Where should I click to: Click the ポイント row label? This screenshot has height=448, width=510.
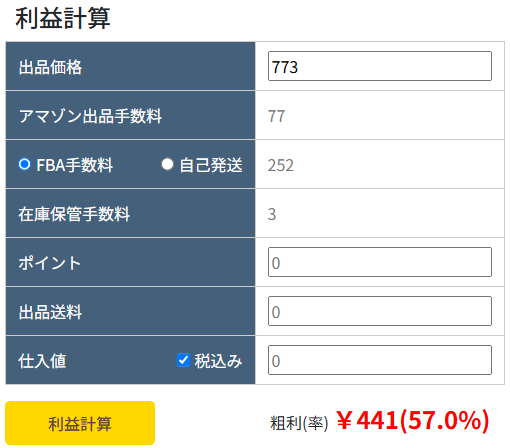click(50, 263)
